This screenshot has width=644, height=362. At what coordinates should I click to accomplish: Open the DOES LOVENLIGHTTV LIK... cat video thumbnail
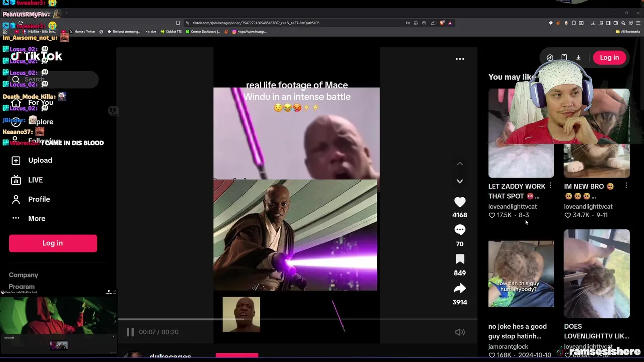pyautogui.click(x=597, y=274)
